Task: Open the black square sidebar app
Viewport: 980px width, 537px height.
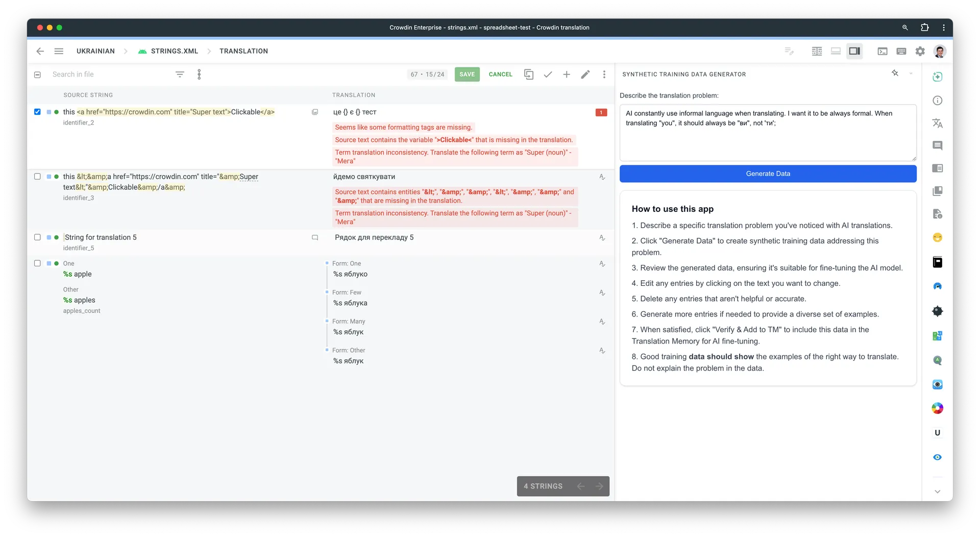Action: coord(937,262)
